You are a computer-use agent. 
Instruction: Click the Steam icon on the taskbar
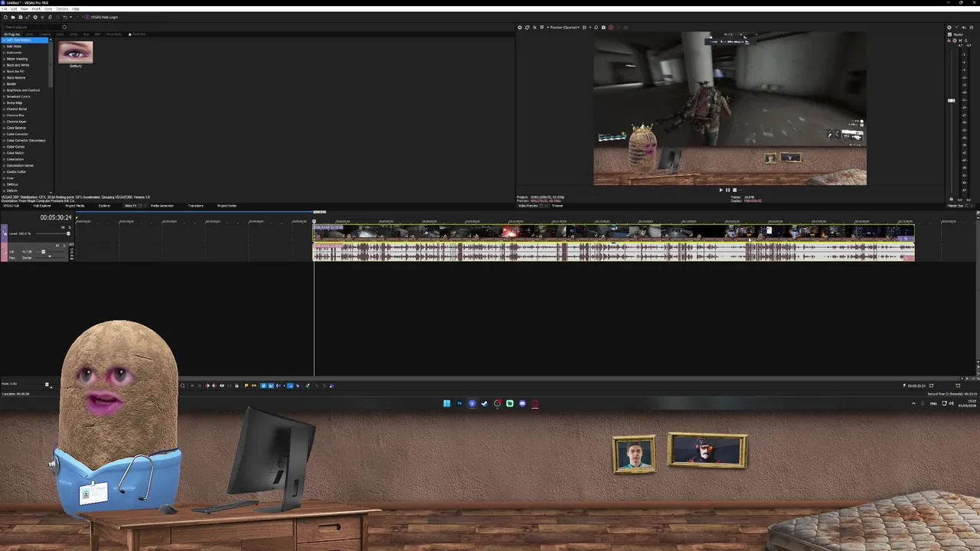click(484, 403)
